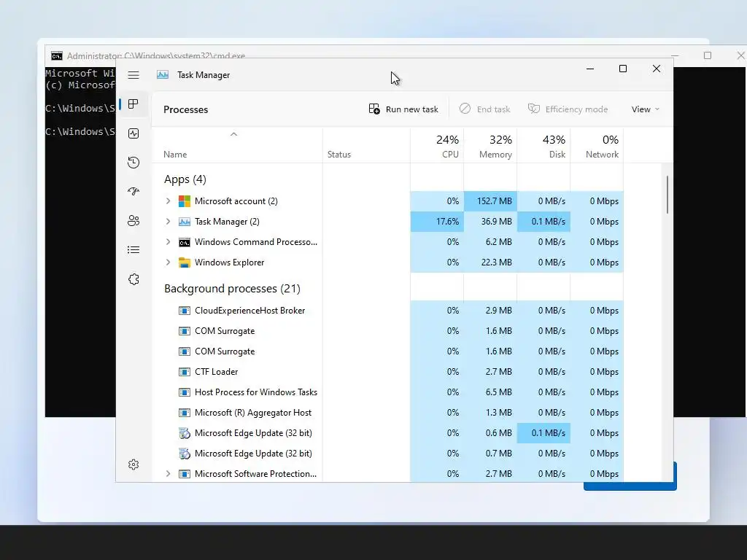Click the Processes page title
This screenshot has width=747, height=560.
coord(186,109)
